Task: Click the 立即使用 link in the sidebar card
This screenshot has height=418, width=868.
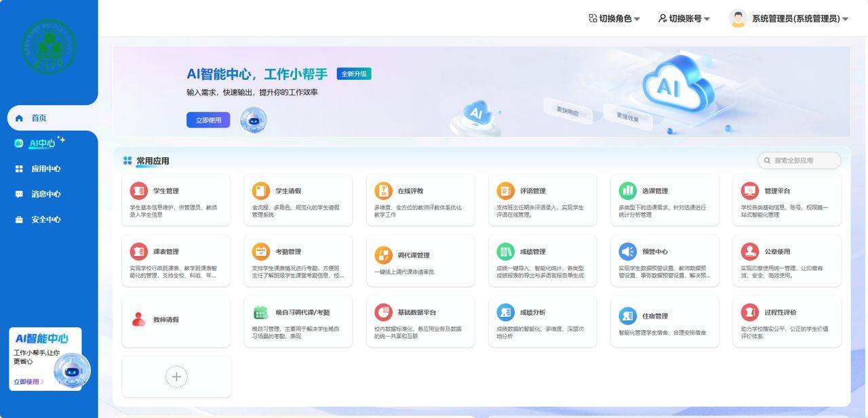Action: (28, 381)
